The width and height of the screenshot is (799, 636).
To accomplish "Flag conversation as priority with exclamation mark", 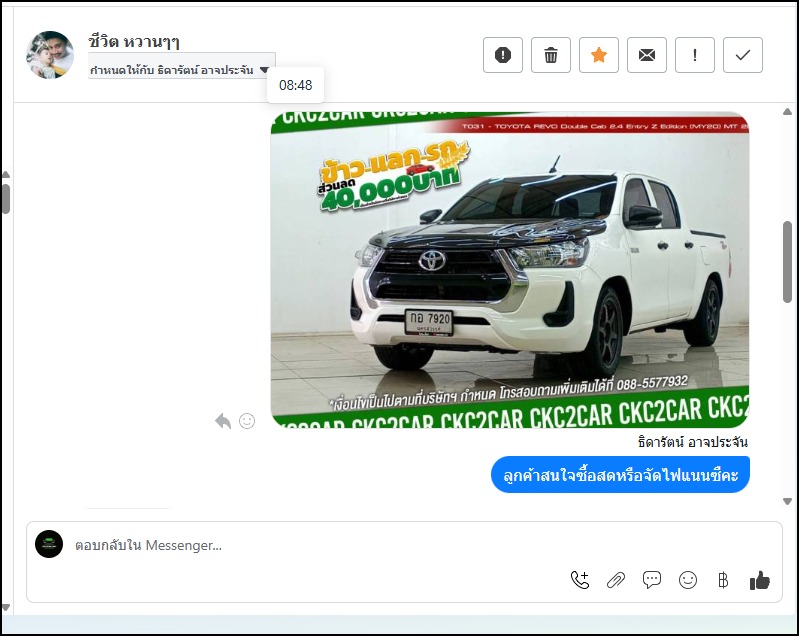I will pyautogui.click(x=695, y=55).
